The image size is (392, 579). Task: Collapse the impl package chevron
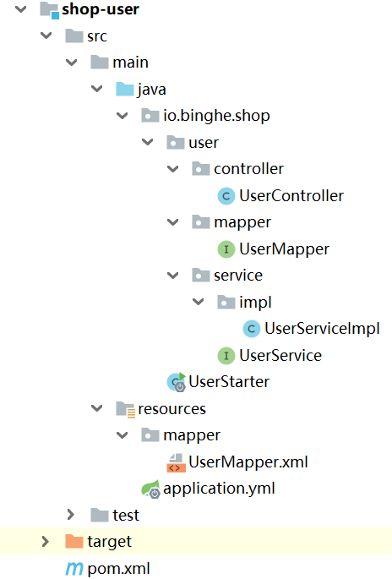(x=199, y=302)
